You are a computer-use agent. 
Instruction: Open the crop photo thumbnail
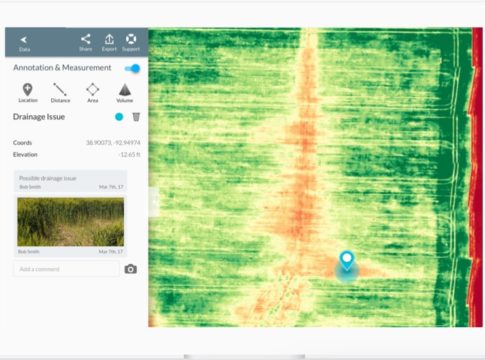(71, 222)
